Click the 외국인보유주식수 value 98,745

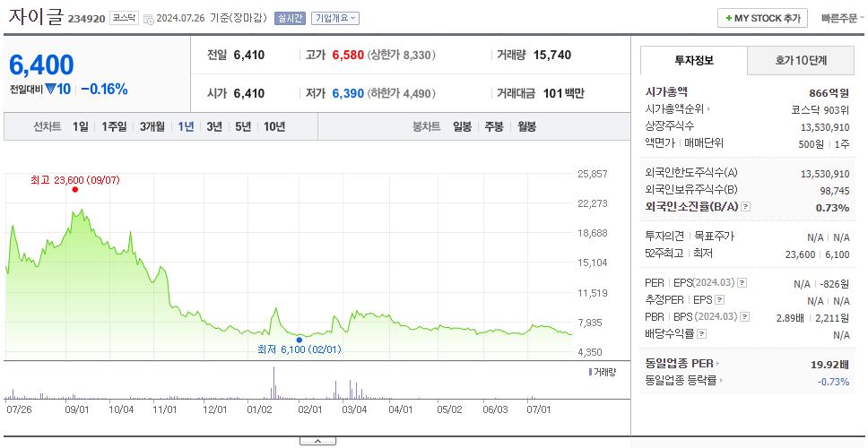click(x=835, y=192)
